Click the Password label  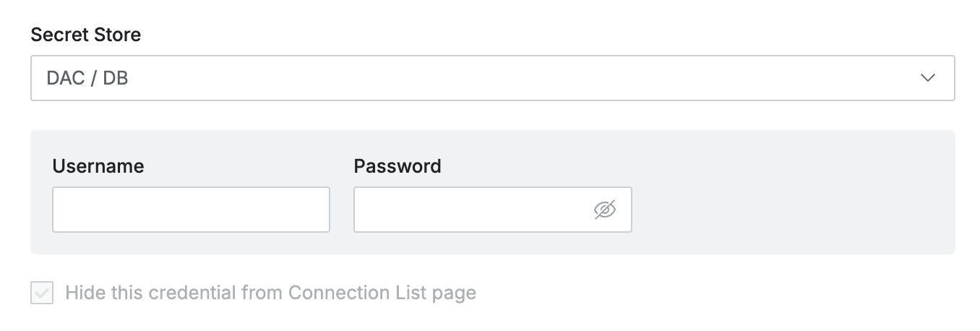click(x=397, y=166)
